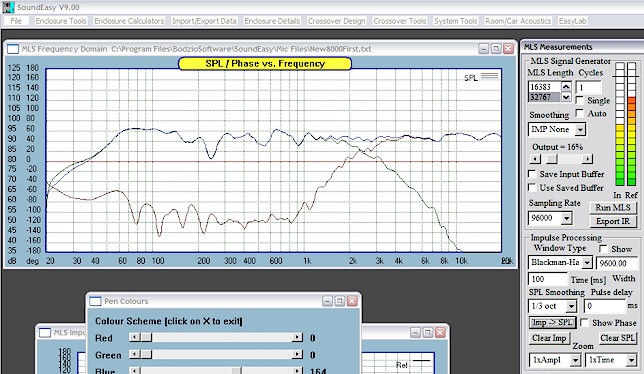Maximize the MLS Impulse window behind Pen Colours

[428, 333]
